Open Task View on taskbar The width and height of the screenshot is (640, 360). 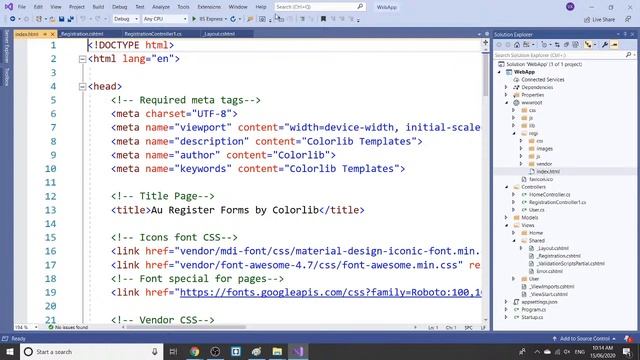173,351
